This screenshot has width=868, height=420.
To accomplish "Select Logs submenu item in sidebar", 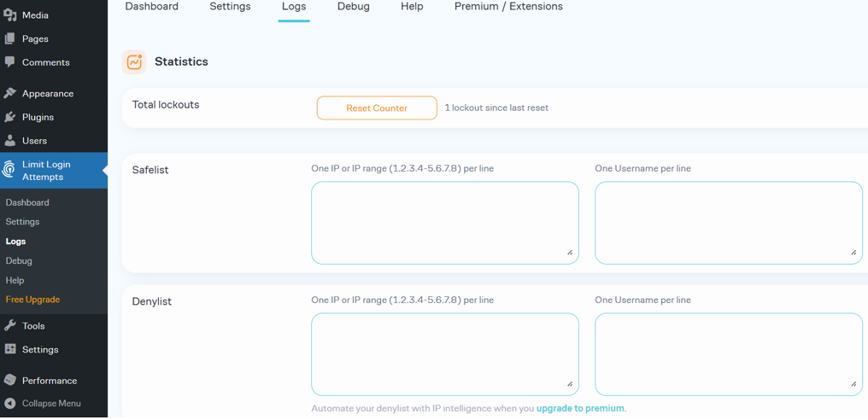I will (x=15, y=242).
